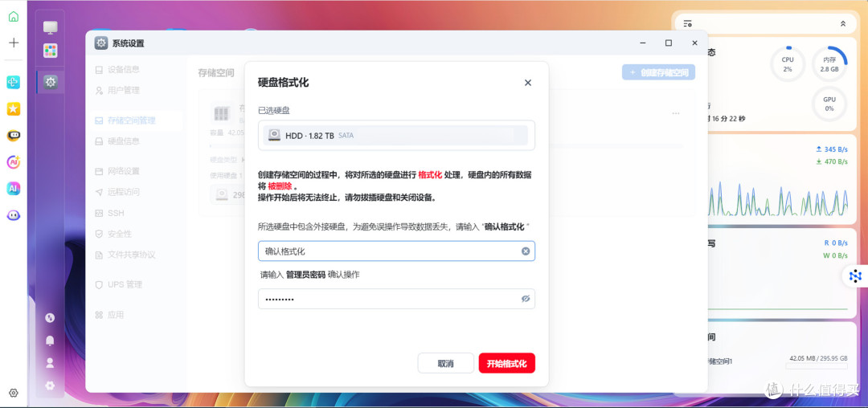This screenshot has height=408, width=868.
Task: Click the W 0 B/s write value
Action: [x=835, y=255]
